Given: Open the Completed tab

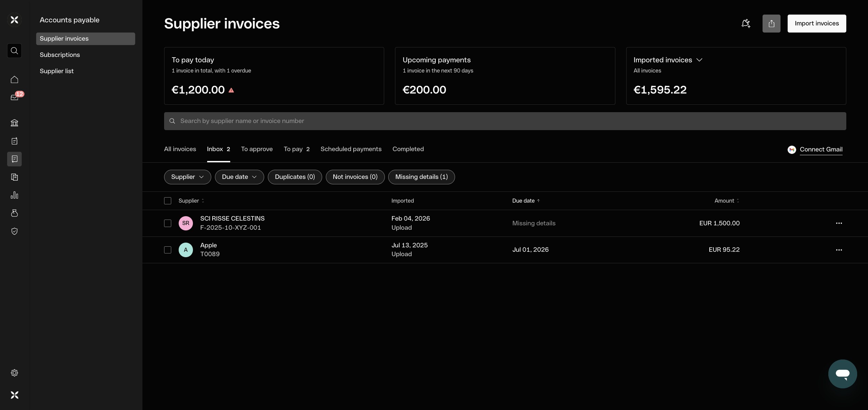Looking at the screenshot, I should 408,149.
